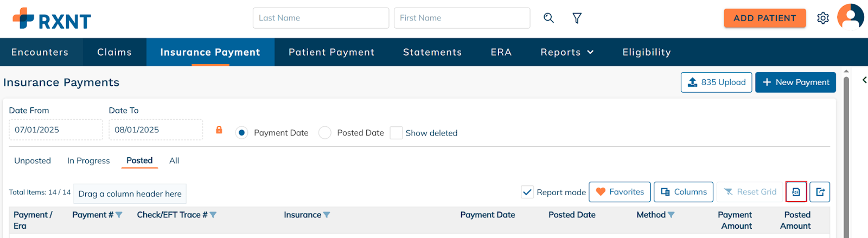
Task: Click the Date From input field
Action: (x=55, y=130)
